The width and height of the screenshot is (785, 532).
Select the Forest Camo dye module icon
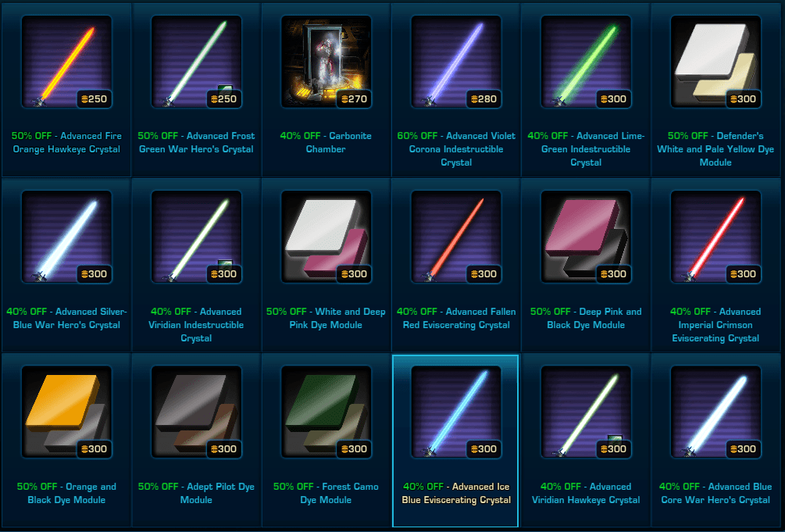326,412
